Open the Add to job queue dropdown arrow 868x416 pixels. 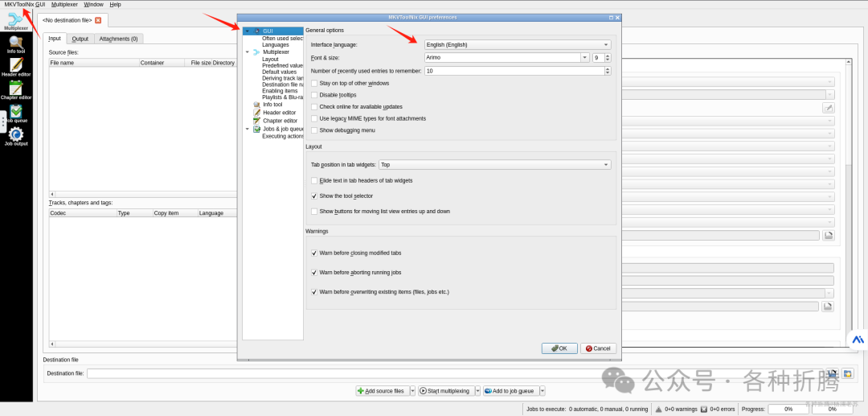point(542,391)
